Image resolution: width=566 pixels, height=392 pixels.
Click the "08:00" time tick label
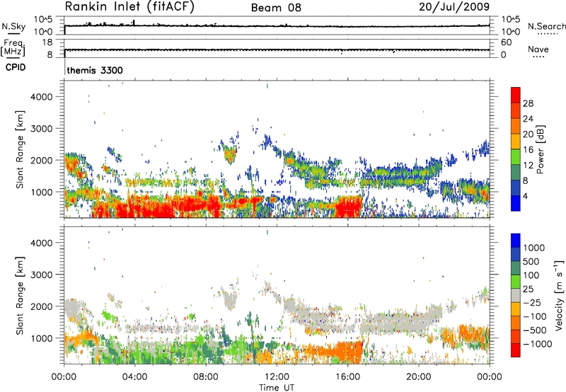tap(206, 377)
